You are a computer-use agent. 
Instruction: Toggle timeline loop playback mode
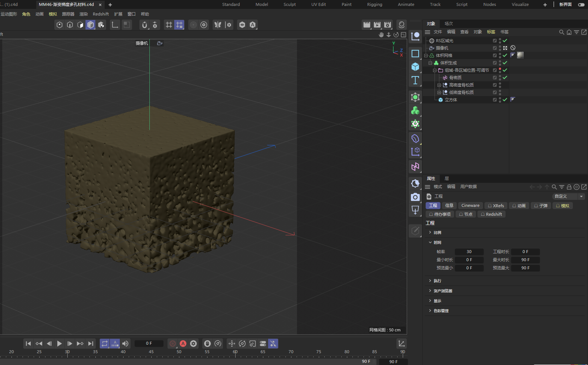click(x=105, y=344)
